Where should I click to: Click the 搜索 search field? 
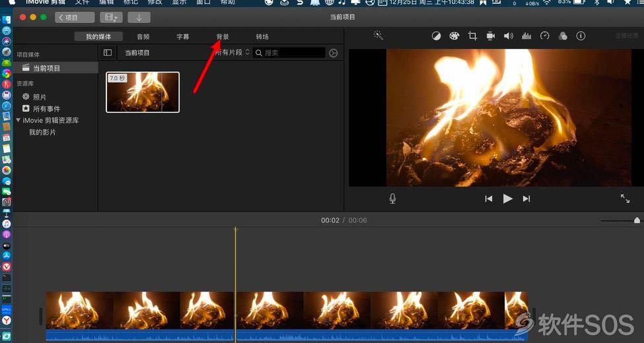[x=289, y=53]
